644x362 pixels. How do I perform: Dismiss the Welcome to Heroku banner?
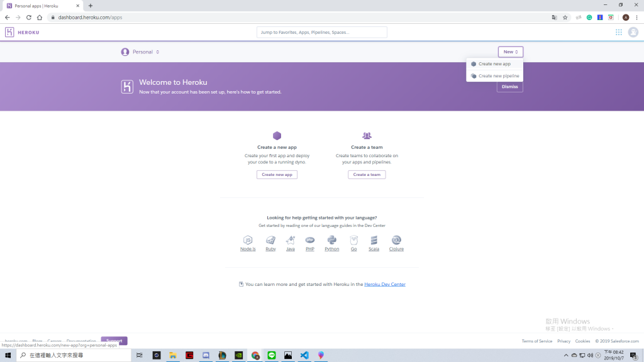[x=509, y=87]
